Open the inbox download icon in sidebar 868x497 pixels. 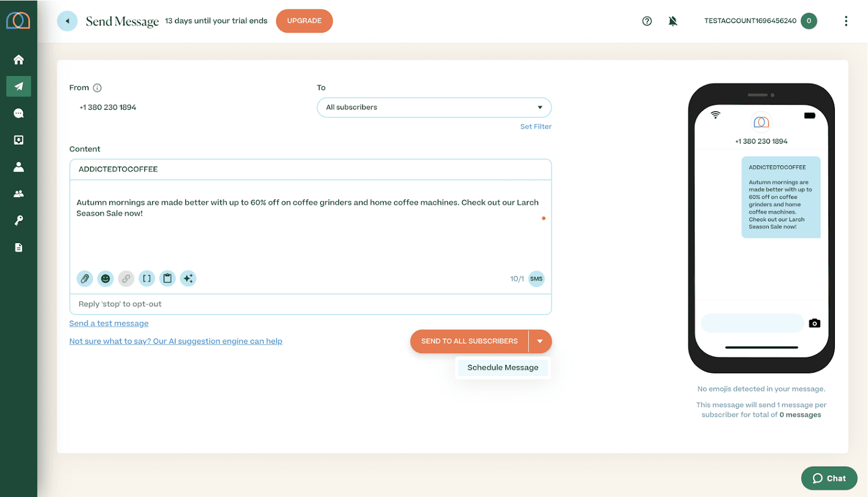[18, 140]
